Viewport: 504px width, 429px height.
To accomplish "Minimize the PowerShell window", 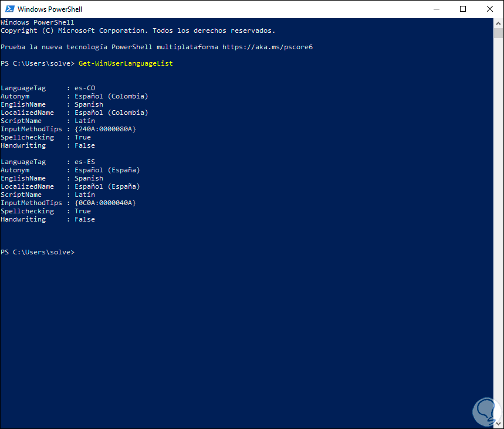I will [436, 9].
